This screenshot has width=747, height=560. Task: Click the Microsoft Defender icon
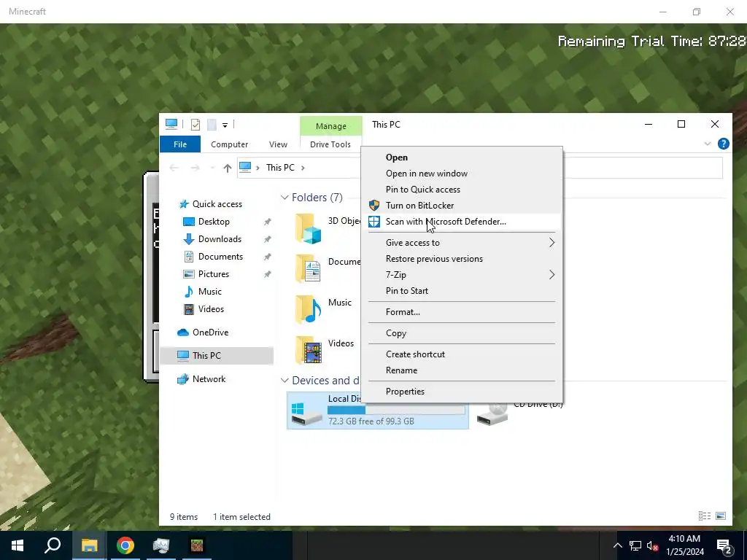point(374,222)
